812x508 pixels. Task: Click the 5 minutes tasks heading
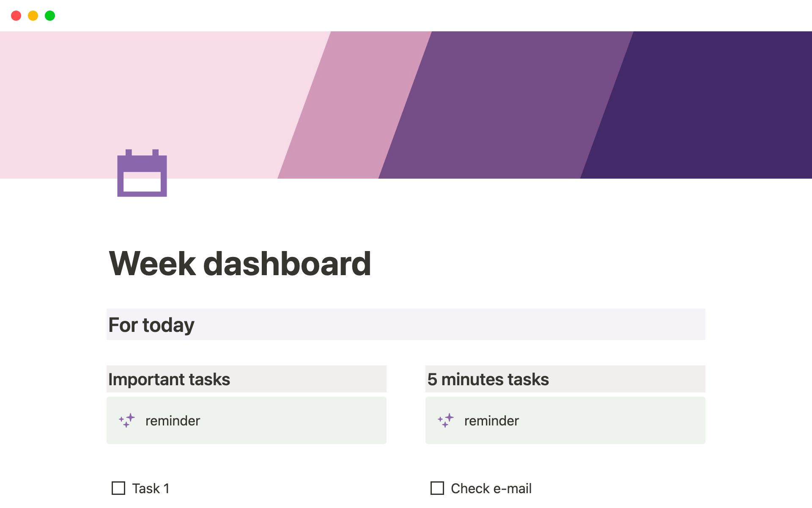tap(488, 379)
